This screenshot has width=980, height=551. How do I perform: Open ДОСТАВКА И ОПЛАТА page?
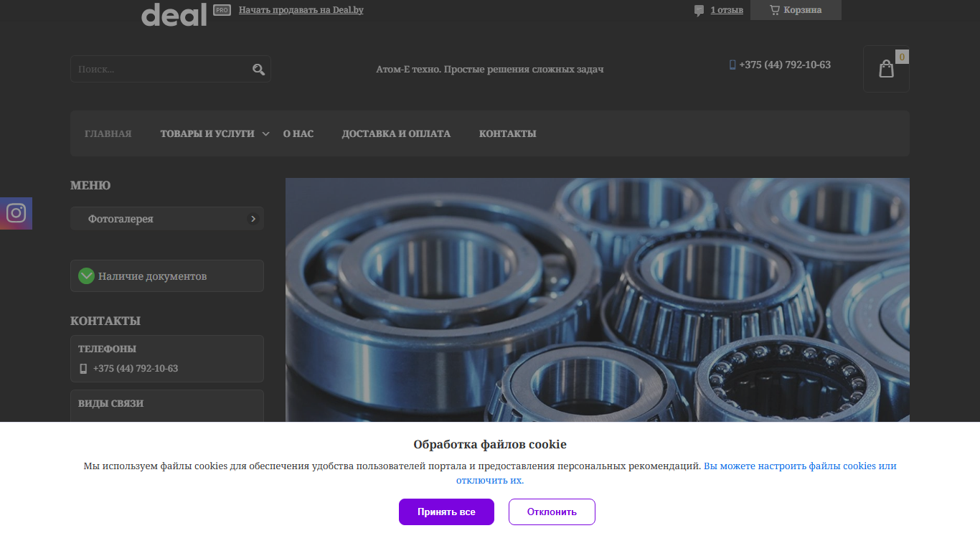click(396, 133)
